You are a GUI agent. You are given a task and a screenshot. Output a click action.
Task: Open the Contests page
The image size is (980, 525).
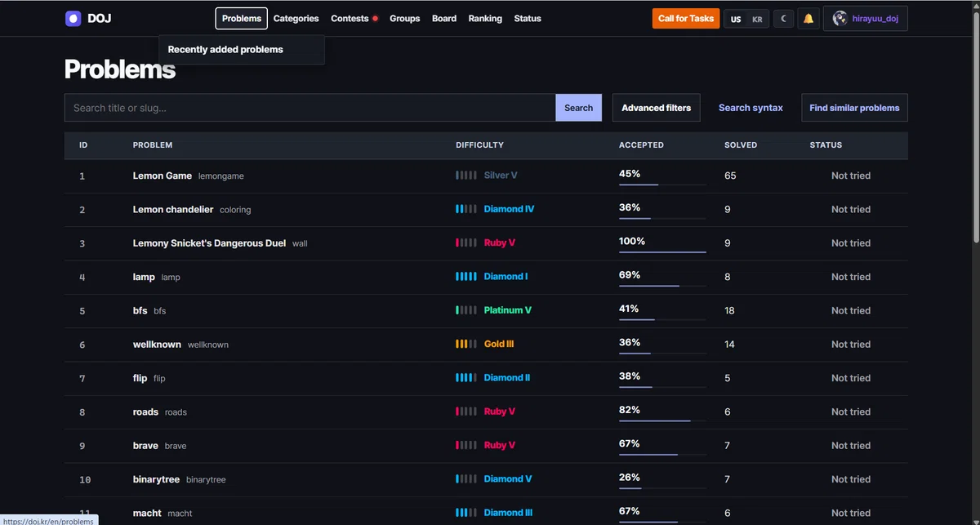350,18
